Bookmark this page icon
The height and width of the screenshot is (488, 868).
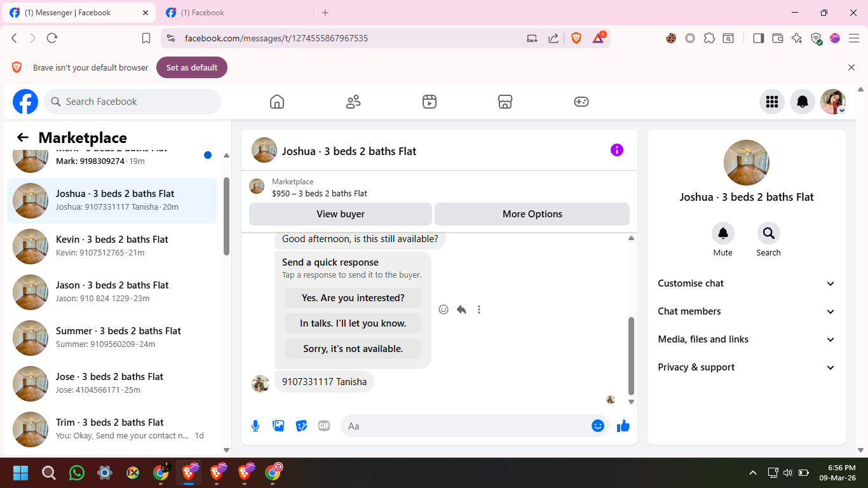pos(146,38)
